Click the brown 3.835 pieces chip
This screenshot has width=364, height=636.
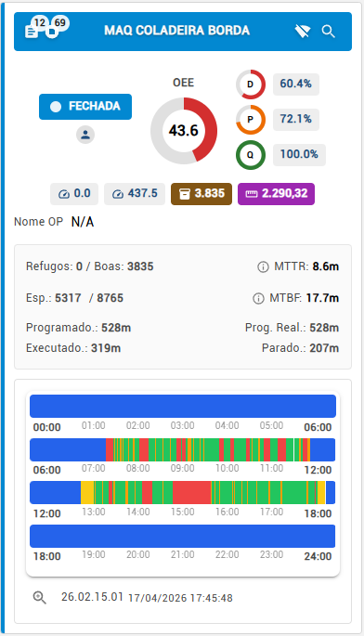point(201,193)
